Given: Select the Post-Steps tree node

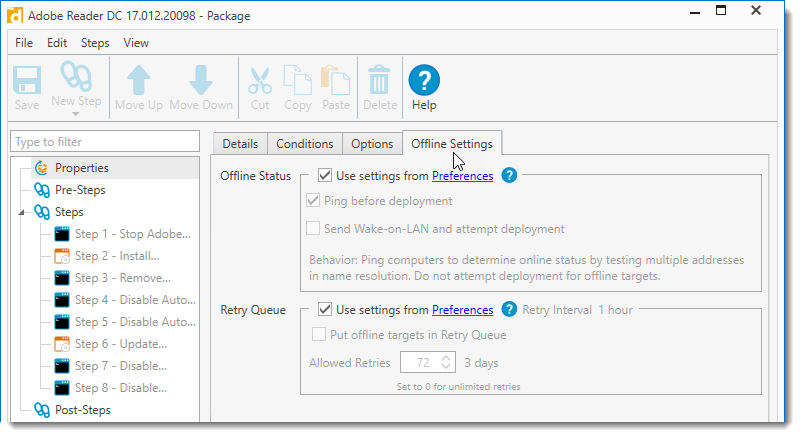Looking at the screenshot, I should [82, 410].
